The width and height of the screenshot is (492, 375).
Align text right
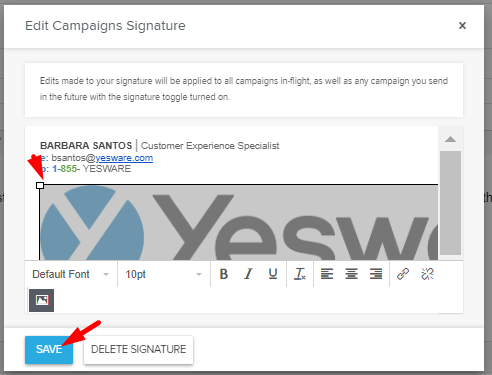coord(376,274)
